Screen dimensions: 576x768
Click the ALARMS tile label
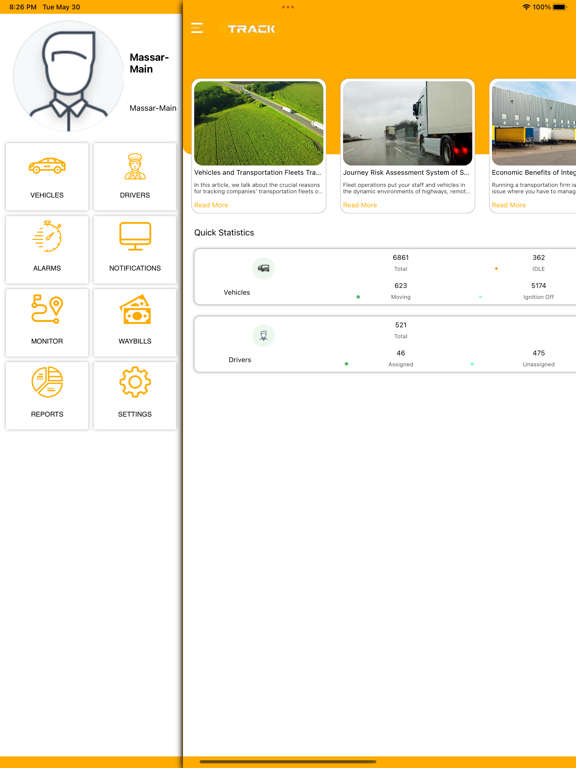click(x=47, y=268)
